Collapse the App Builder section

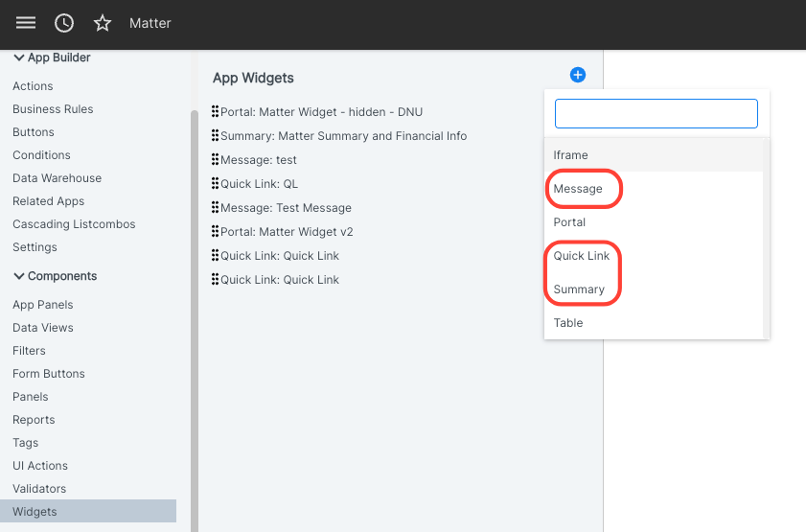pos(19,58)
